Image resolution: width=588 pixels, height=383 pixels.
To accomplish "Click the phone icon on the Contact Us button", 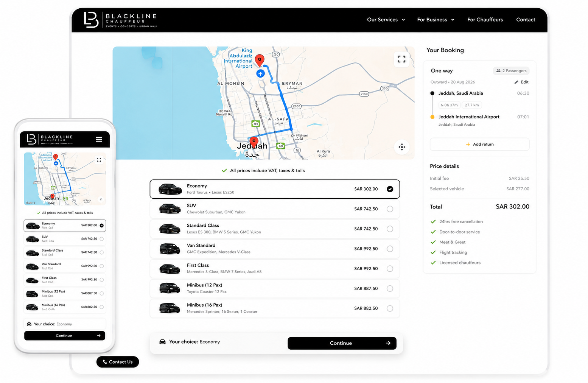I will click(105, 362).
